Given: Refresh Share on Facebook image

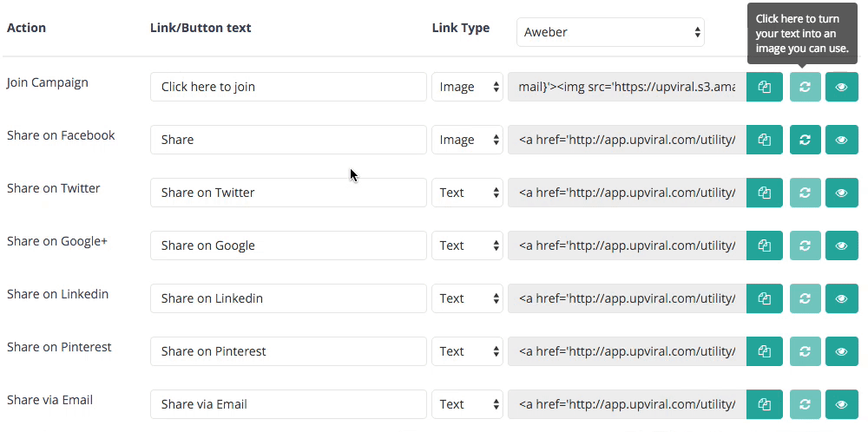Looking at the screenshot, I should click(x=805, y=140).
